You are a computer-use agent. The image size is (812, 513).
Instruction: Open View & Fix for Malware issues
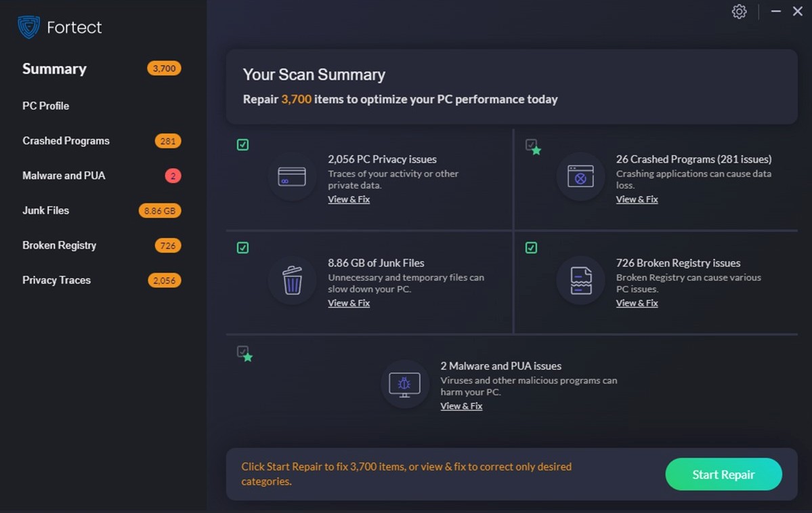click(461, 406)
